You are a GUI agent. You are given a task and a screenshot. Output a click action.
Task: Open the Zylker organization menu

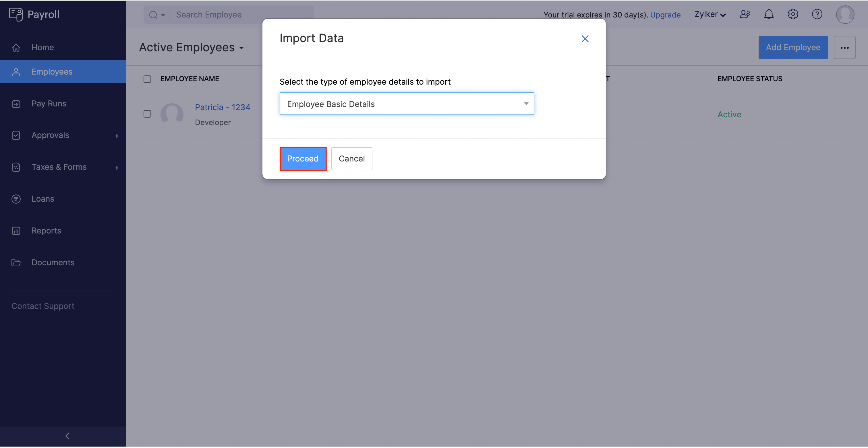point(710,14)
